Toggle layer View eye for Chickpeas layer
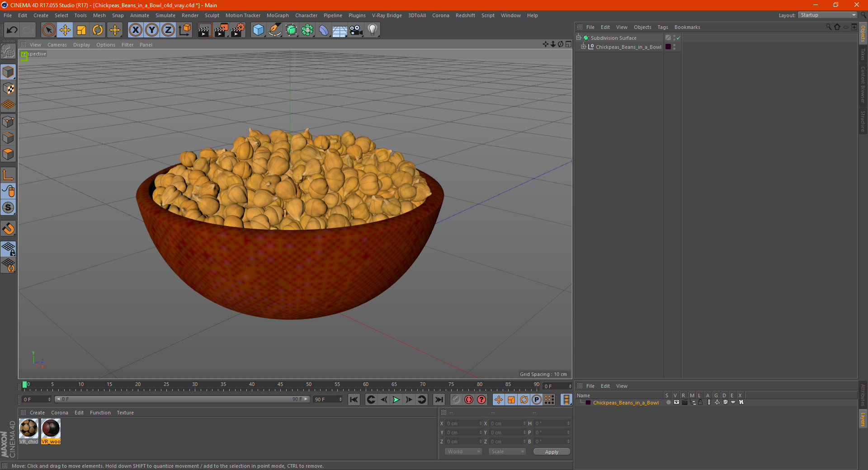This screenshot has width=868, height=470. [x=676, y=402]
